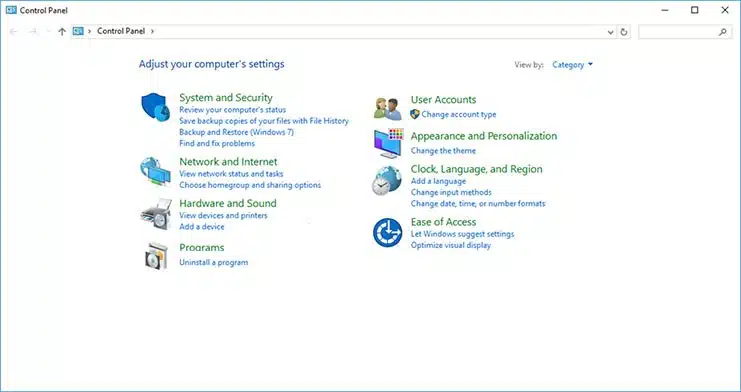Open the recent locations dropdown arrow
The height and width of the screenshot is (392, 741).
[x=48, y=32]
